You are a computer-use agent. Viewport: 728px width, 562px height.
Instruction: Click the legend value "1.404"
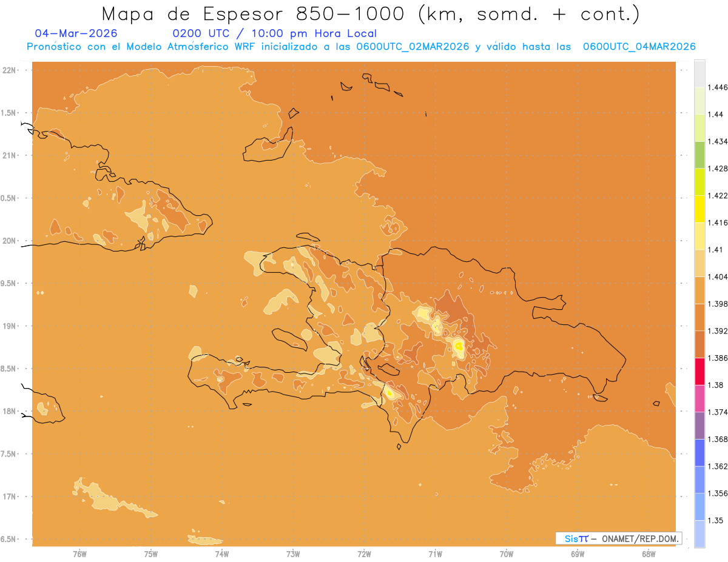coord(718,276)
